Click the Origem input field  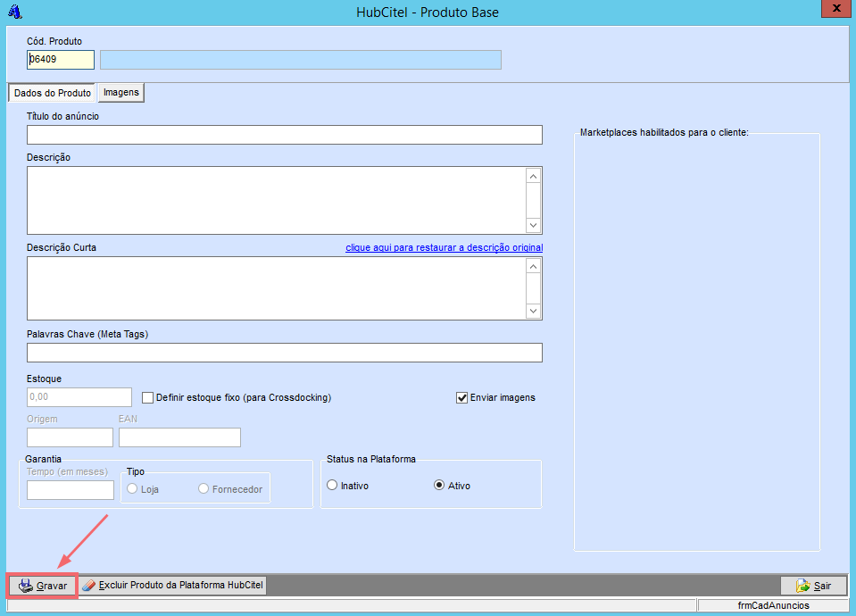click(x=70, y=437)
